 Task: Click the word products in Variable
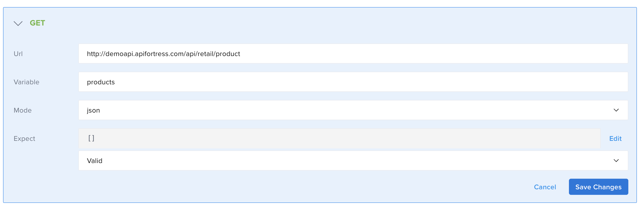coord(101,82)
